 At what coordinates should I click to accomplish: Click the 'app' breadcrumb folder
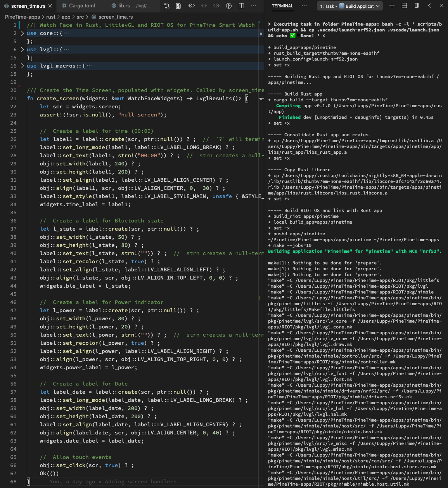coord(66,17)
